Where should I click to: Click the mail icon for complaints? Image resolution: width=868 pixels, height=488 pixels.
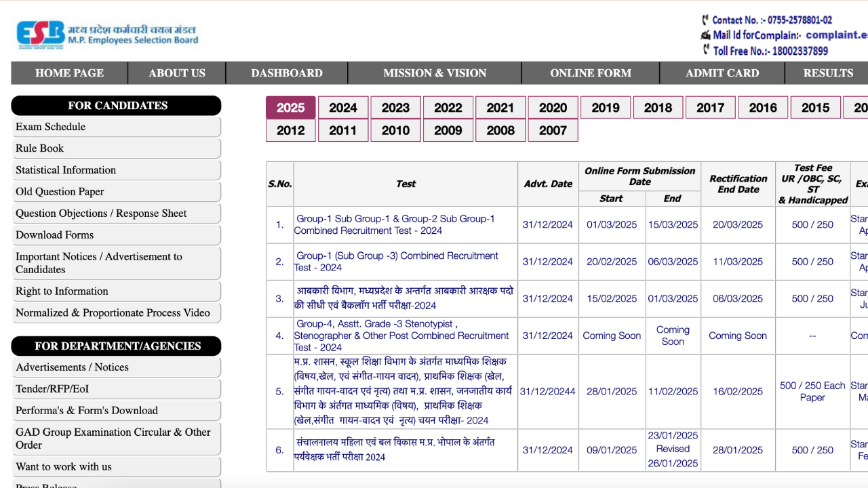(x=705, y=35)
